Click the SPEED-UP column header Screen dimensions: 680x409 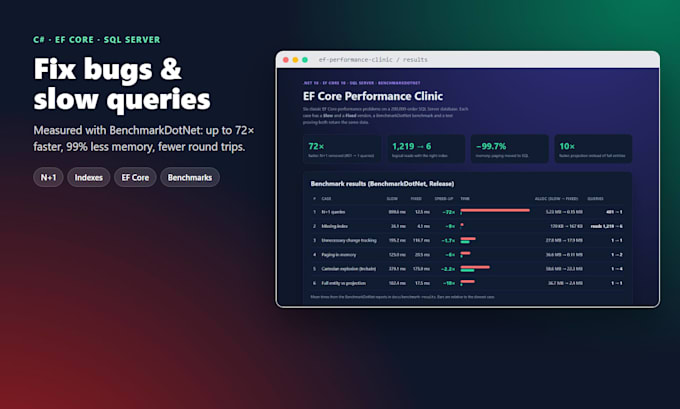pos(444,199)
